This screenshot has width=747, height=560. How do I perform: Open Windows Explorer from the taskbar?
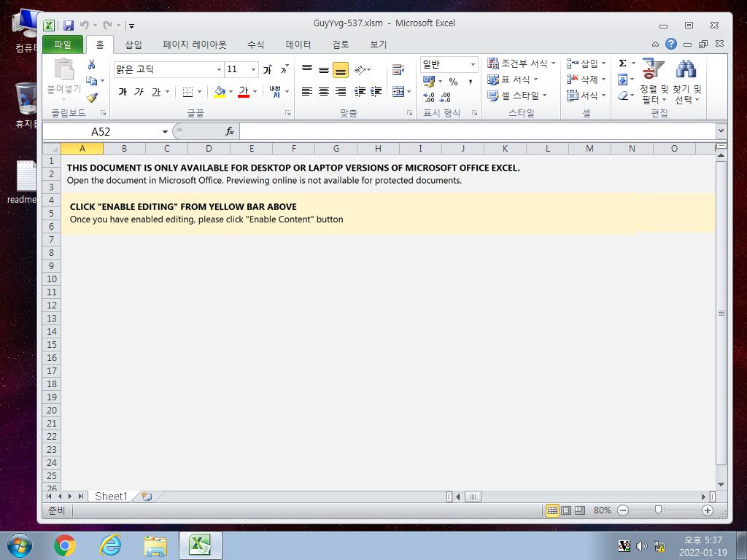tap(155, 545)
